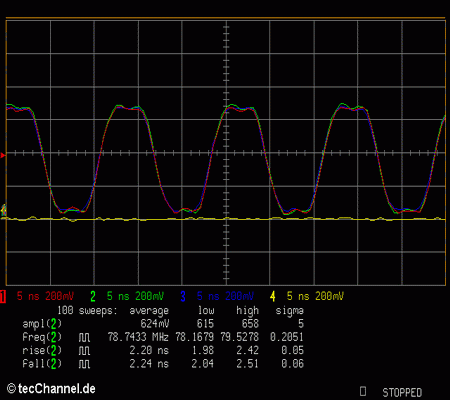The height and width of the screenshot is (400, 450).
Task: Select channel 1 5 ns 200mV setting
Action: point(45,296)
